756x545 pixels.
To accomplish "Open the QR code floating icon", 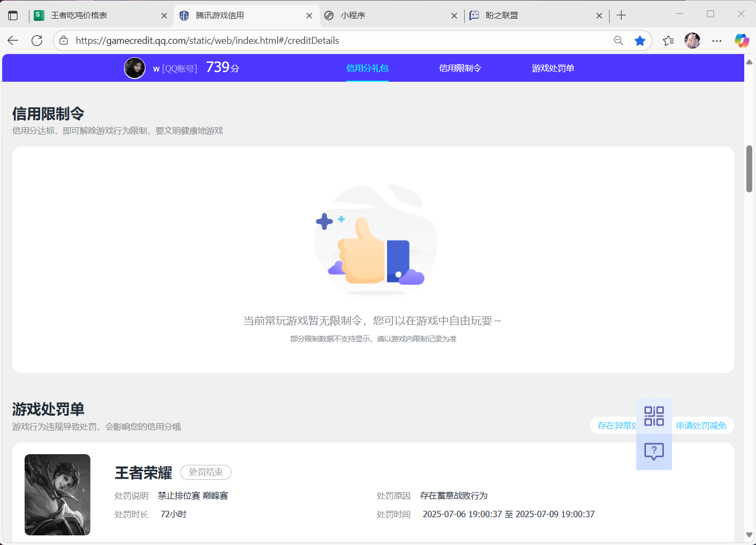I will pyautogui.click(x=654, y=416).
